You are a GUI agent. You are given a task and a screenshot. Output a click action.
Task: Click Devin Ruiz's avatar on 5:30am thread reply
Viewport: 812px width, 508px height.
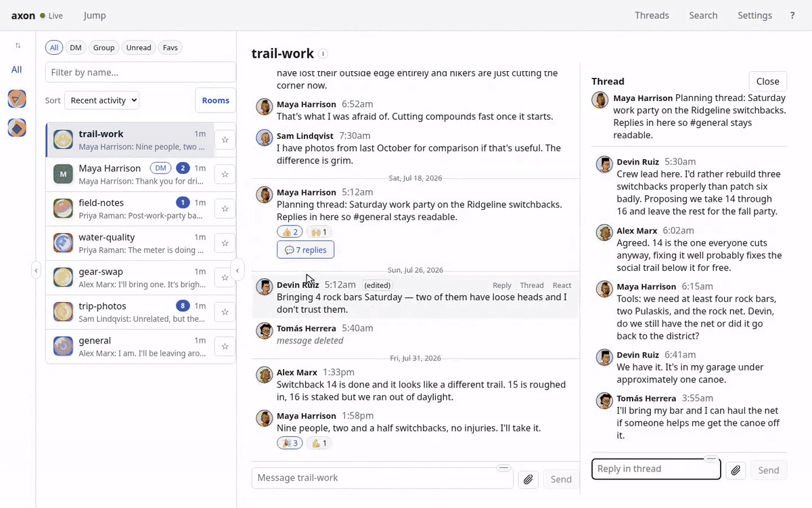[x=604, y=164]
